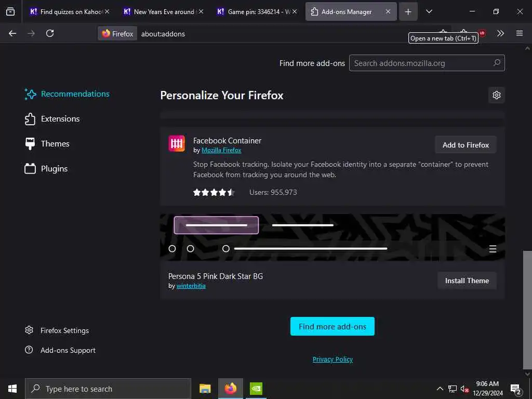The width and height of the screenshot is (532, 399).
Task: Click the Themes paintbrush icon
Action: click(30, 144)
